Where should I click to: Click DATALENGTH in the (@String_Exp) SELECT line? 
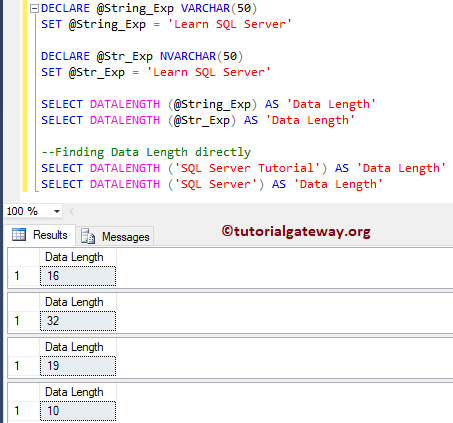coord(125,104)
